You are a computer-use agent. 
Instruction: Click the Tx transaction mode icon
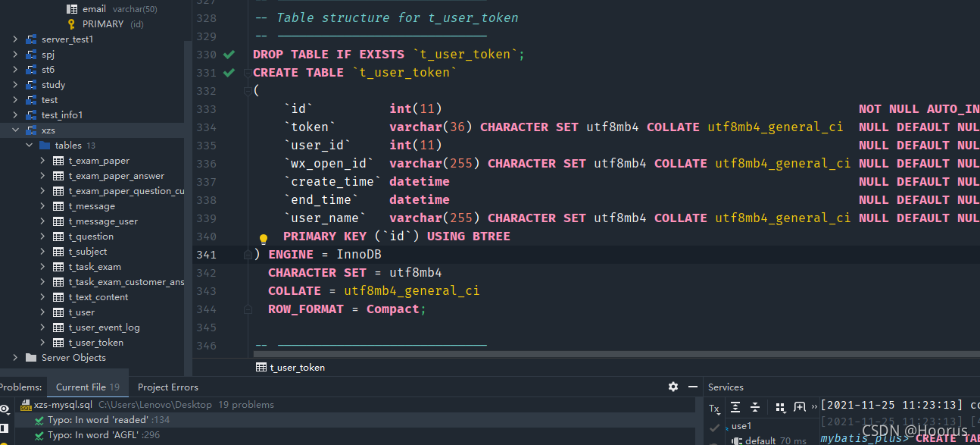[x=714, y=409]
